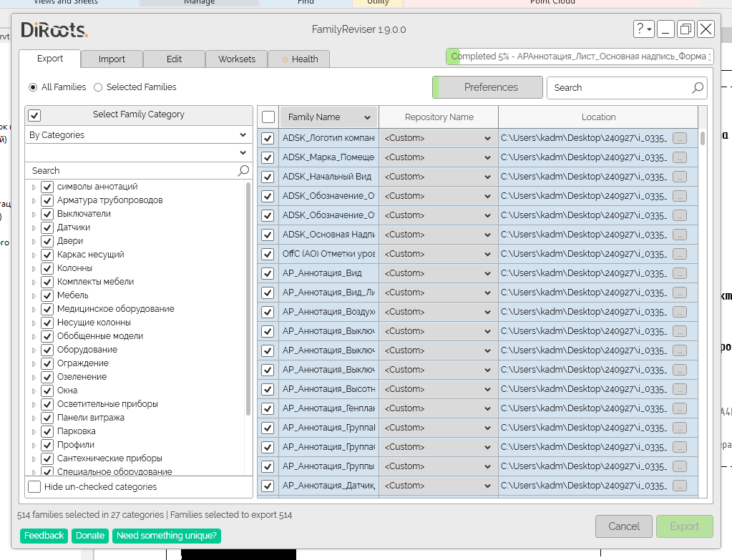Click the families search input field
732x560 pixels.
click(x=619, y=88)
